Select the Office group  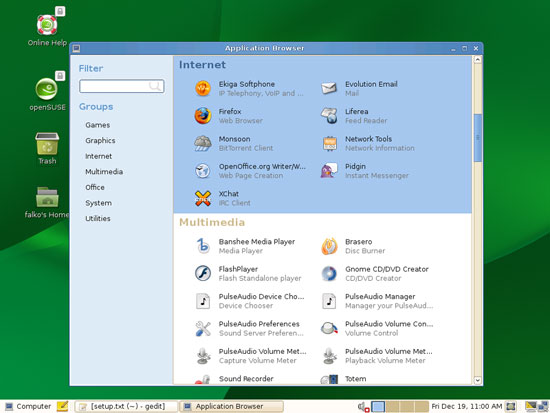[95, 187]
